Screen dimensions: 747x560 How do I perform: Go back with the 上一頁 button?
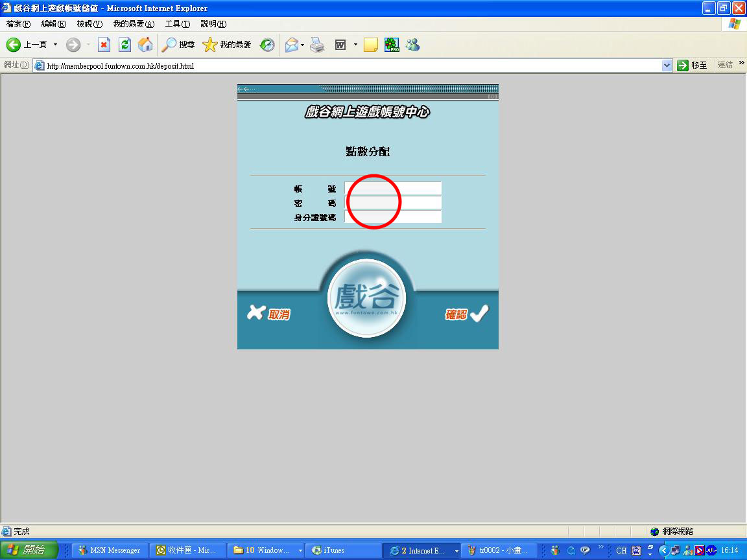(26, 45)
